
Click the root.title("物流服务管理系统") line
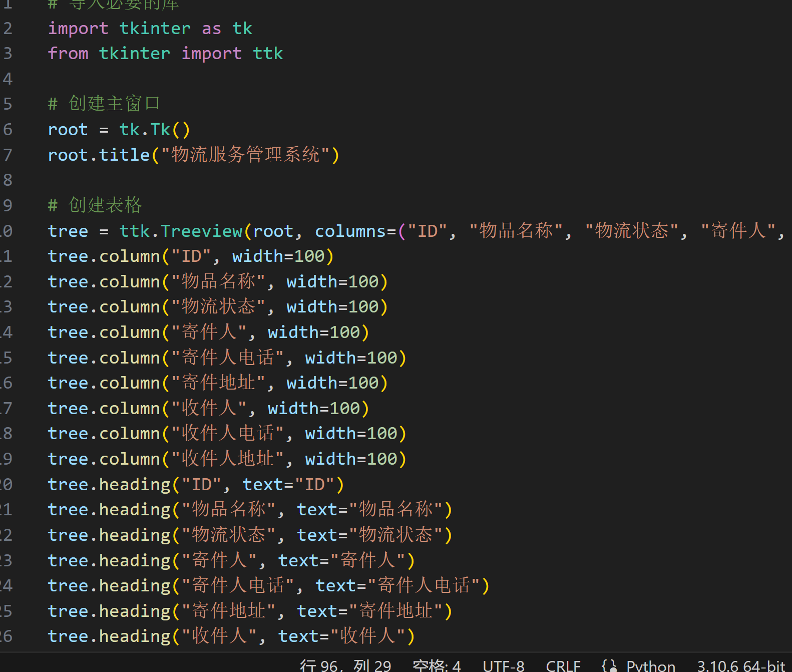[194, 155]
